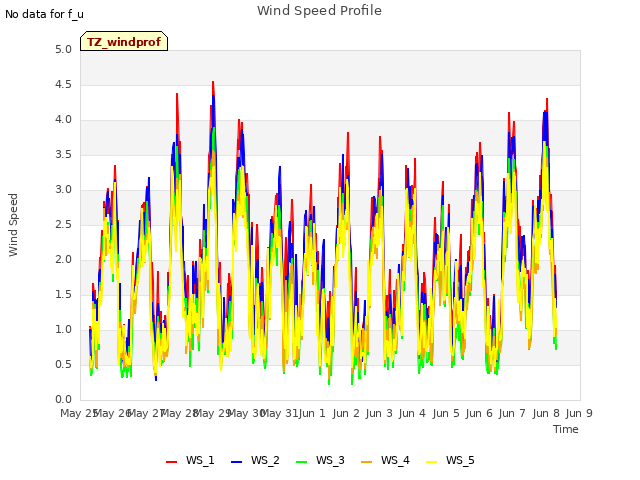
Task: Click the 2.0 y-axis tick value
Action: point(63,260)
